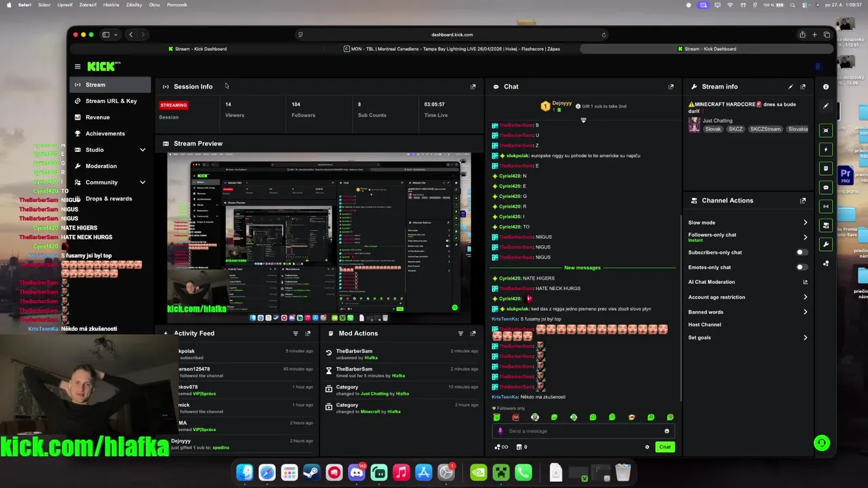The height and width of the screenshot is (488, 868).
Task: Click the broadcast signal icon in right sidebar
Action: tap(825, 206)
